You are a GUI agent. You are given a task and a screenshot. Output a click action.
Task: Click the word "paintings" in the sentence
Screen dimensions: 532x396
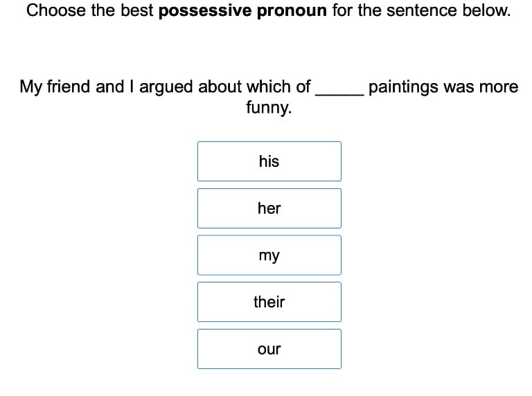[x=404, y=87]
